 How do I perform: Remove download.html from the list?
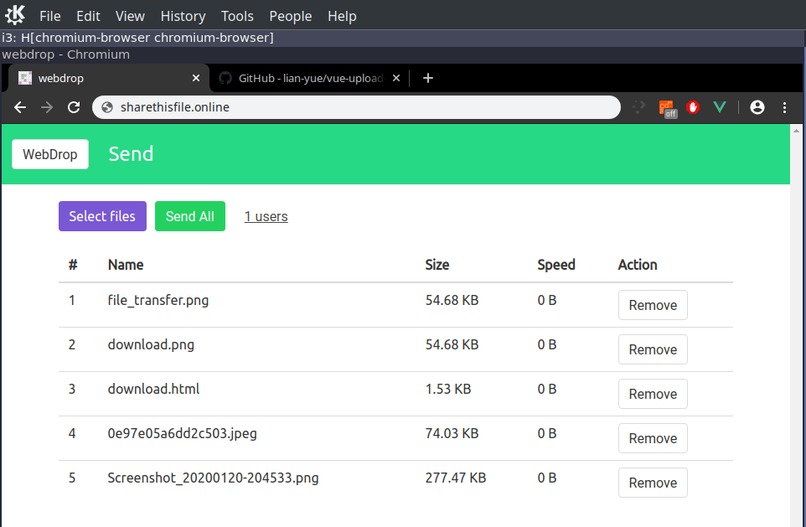click(x=653, y=394)
